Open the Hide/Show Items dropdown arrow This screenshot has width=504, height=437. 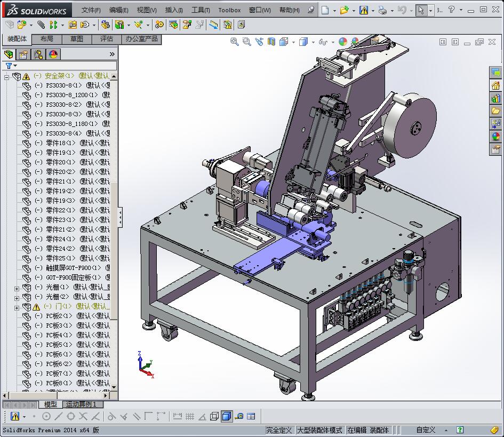(x=333, y=42)
